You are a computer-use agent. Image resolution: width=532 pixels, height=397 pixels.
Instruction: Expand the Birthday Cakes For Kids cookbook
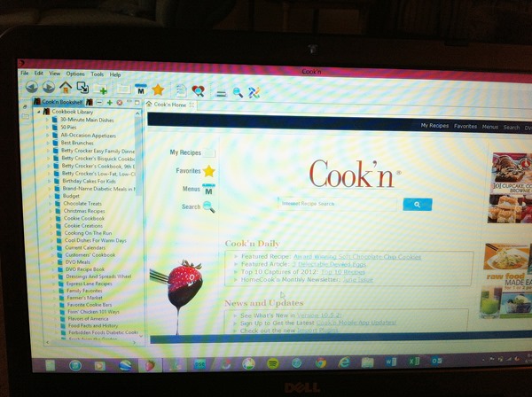point(49,181)
